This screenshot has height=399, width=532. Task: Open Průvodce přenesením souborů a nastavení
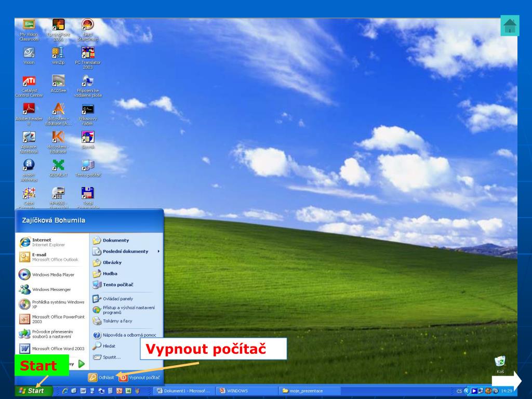[52, 334]
